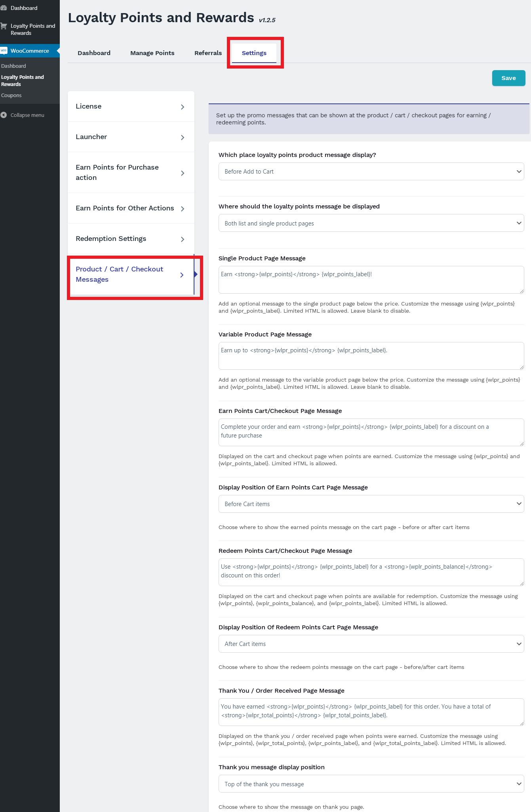The width and height of the screenshot is (531, 812).
Task: Expand the 'After Cart items' position dropdown
Action: click(x=371, y=644)
